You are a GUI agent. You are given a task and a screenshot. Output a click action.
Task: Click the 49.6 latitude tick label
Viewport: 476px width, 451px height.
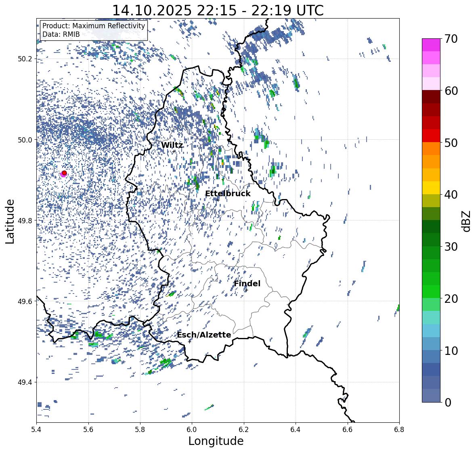click(x=24, y=301)
